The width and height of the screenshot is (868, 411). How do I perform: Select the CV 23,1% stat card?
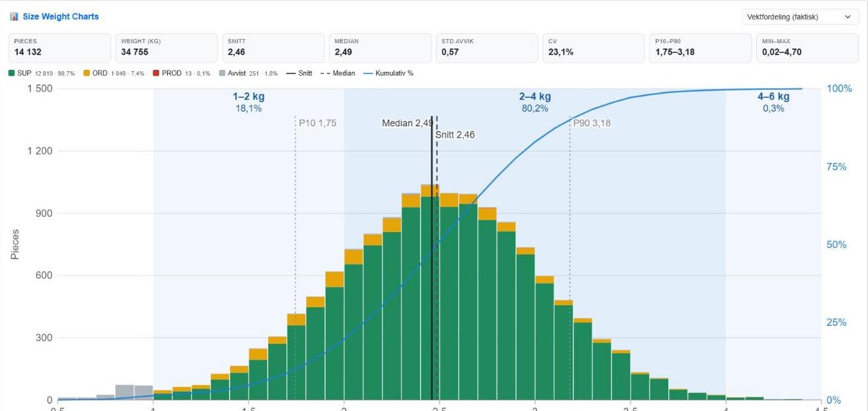coord(594,48)
